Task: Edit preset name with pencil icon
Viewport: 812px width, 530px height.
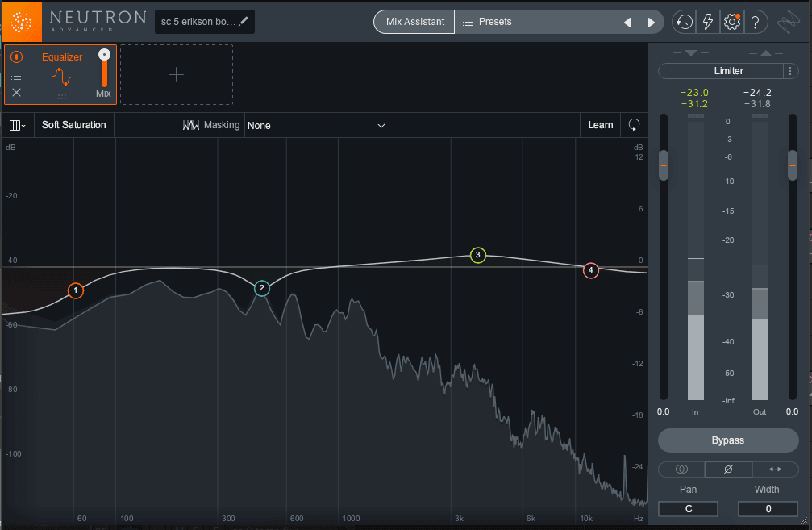Action: click(x=244, y=21)
